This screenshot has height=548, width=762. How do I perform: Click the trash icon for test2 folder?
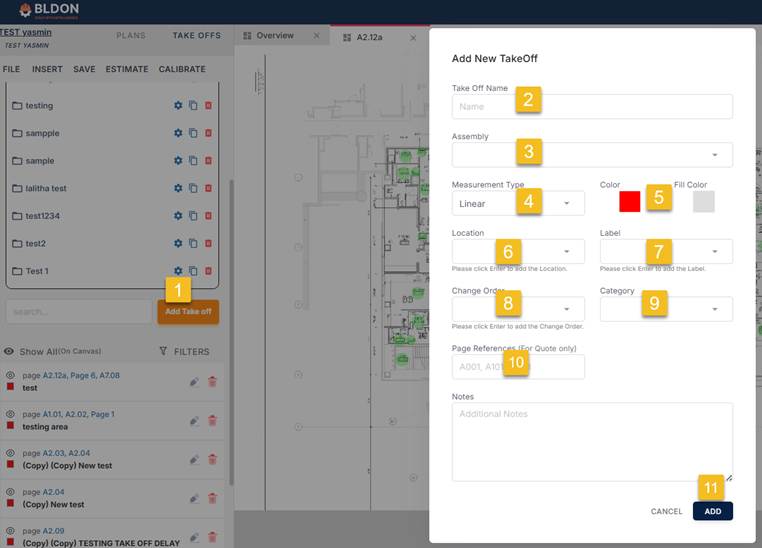coord(208,243)
